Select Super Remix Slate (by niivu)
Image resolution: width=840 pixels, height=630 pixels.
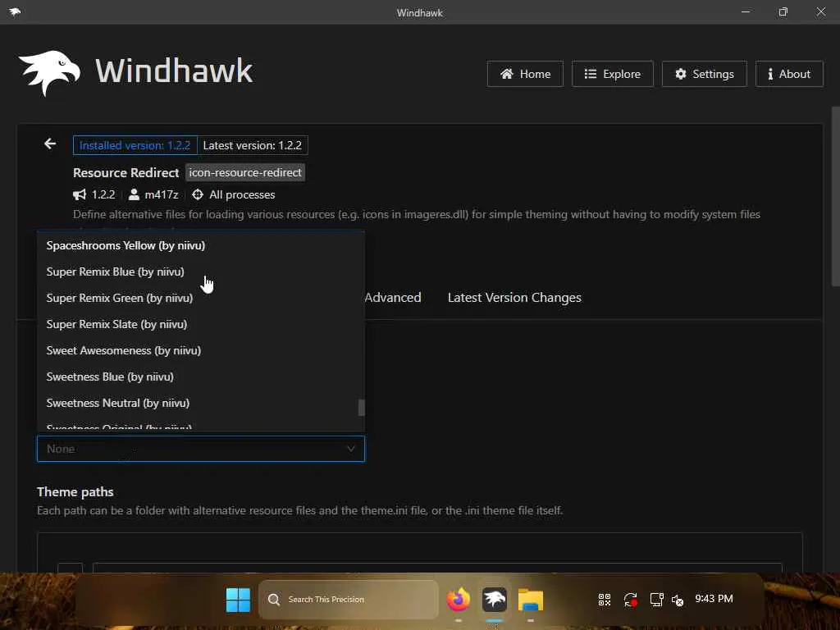pos(201,324)
